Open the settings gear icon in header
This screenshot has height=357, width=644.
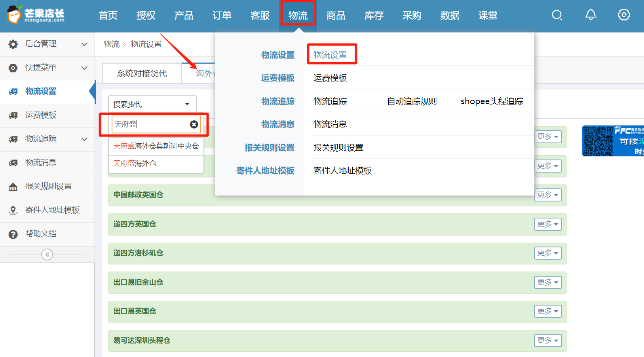[624, 15]
